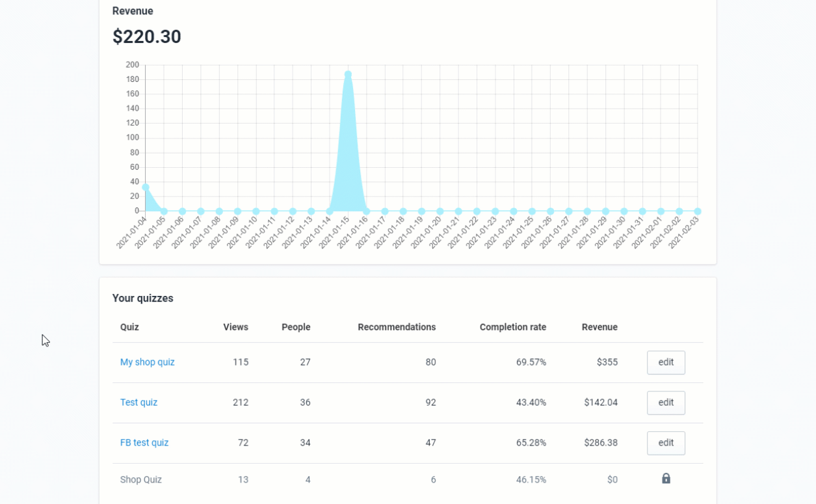Screen dimensions: 816x504
Task: Edit the My shop quiz
Action: point(665,362)
